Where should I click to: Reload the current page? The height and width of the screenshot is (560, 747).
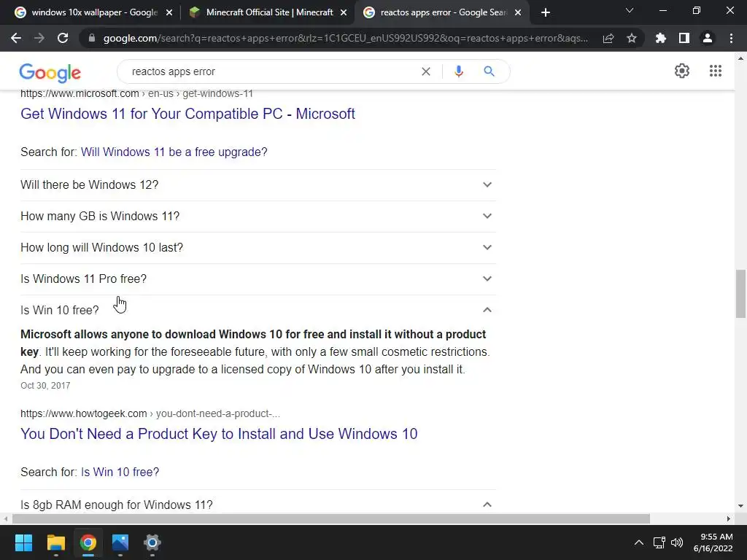63,38
